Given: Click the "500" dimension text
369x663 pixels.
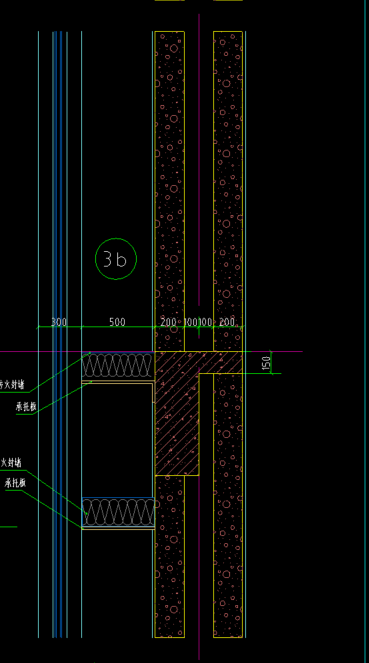Looking at the screenshot, I should pyautogui.click(x=117, y=322).
